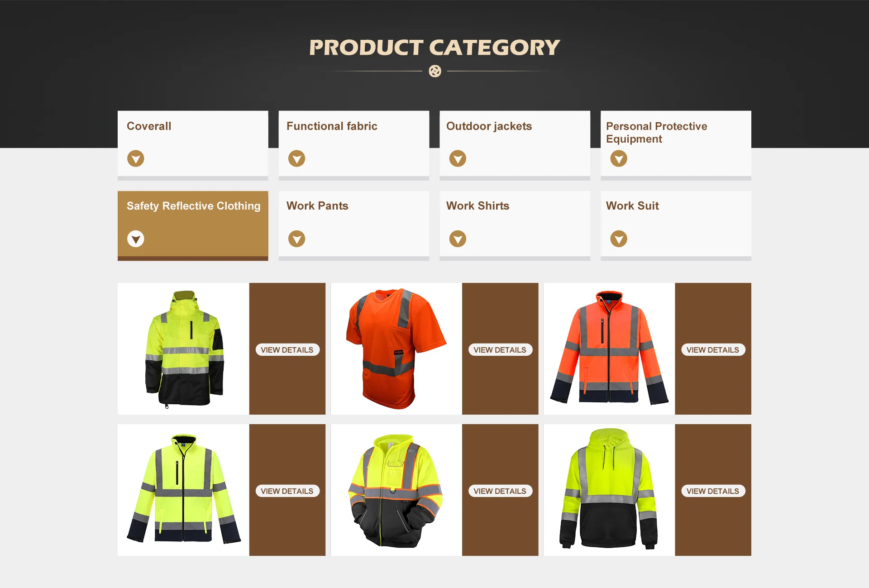
Task: Expand Personal Protective Equipment arrow icon
Action: pyautogui.click(x=619, y=158)
